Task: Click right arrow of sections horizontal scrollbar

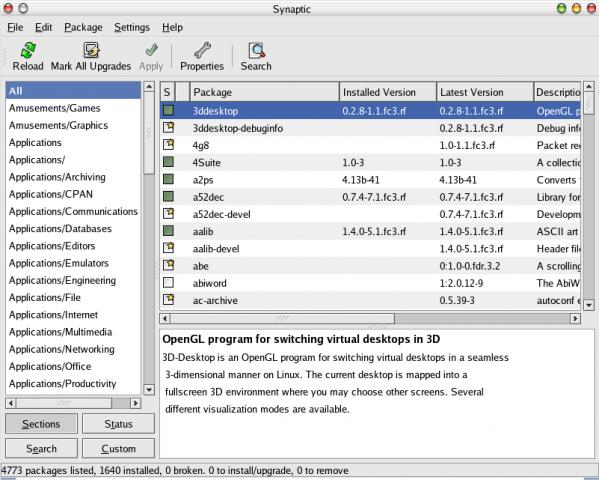Action: [135, 403]
